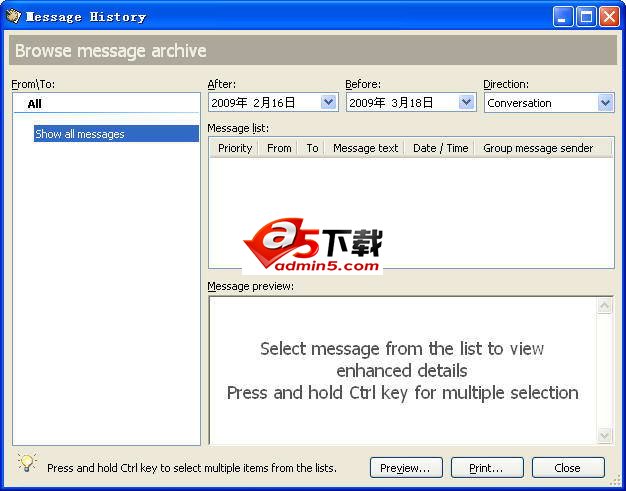Click the Message History app icon in title bar
Viewport: 626px width, 491px height.
[x=13, y=16]
